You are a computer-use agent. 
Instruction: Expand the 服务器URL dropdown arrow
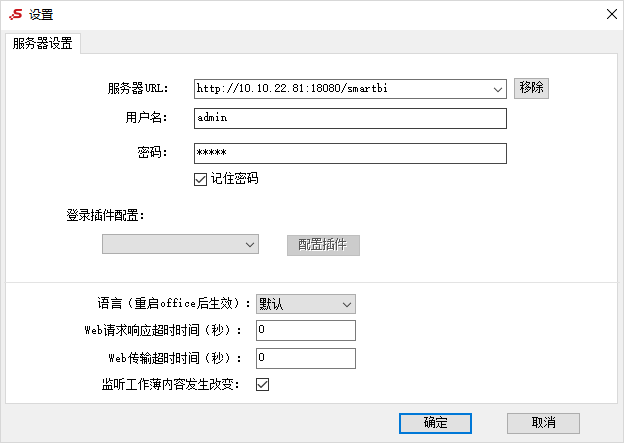pos(497,89)
